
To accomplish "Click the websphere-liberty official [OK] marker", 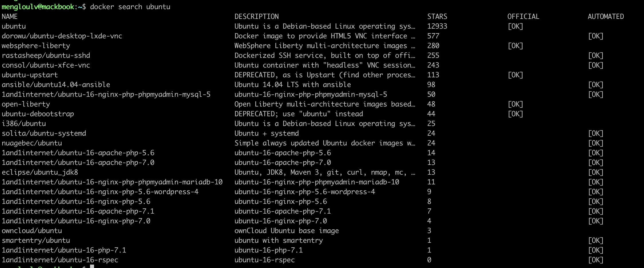I will coord(516,46).
